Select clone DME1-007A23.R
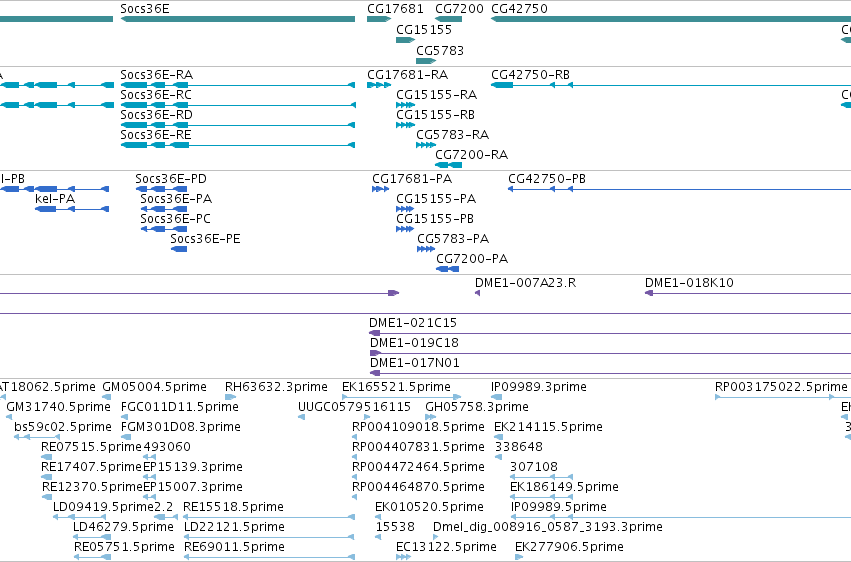Screen dimensions: 851x562 pyautogui.click(x=525, y=283)
